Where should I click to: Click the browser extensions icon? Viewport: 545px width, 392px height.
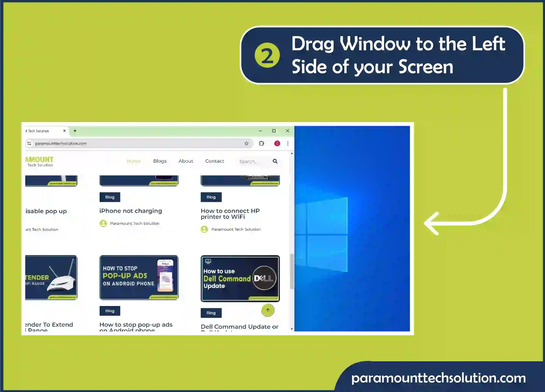coord(261,143)
